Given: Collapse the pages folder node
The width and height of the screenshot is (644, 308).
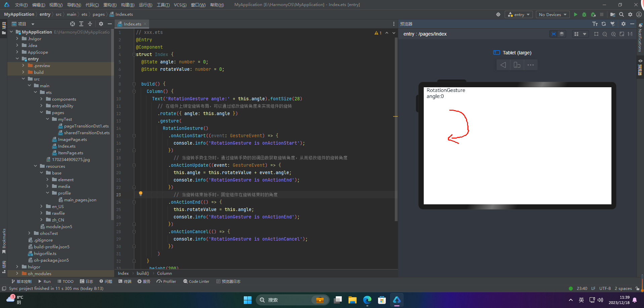Looking at the screenshot, I should pyautogui.click(x=41, y=112).
